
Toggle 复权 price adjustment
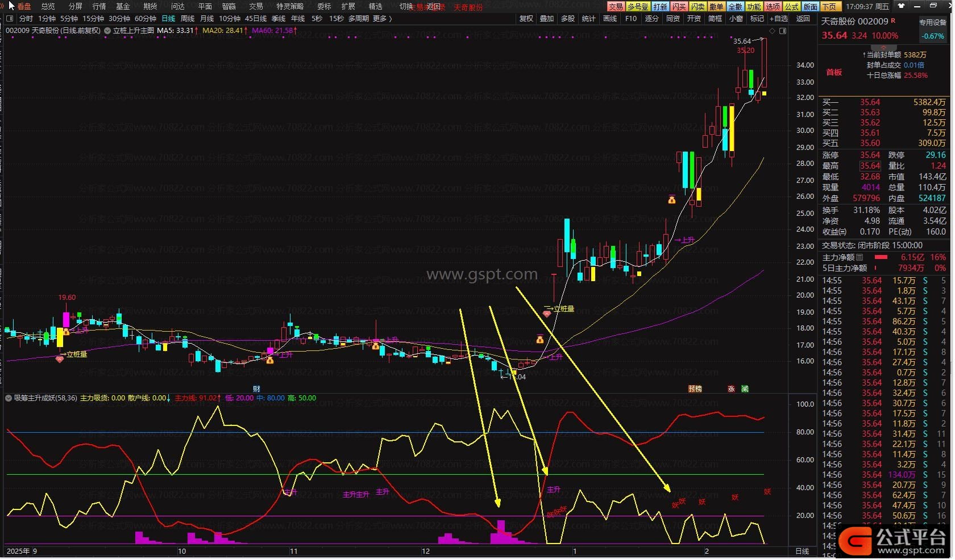tap(526, 19)
